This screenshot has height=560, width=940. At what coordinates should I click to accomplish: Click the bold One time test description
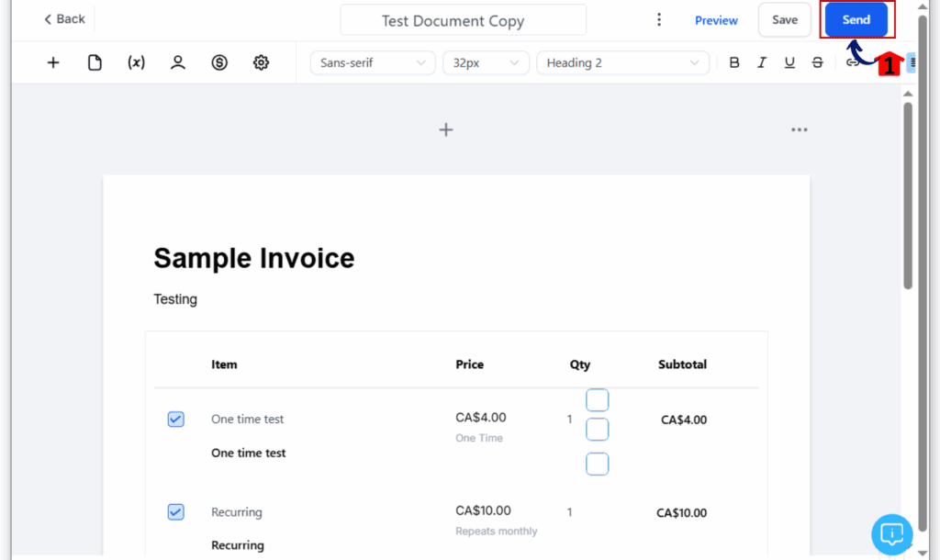[x=248, y=454]
